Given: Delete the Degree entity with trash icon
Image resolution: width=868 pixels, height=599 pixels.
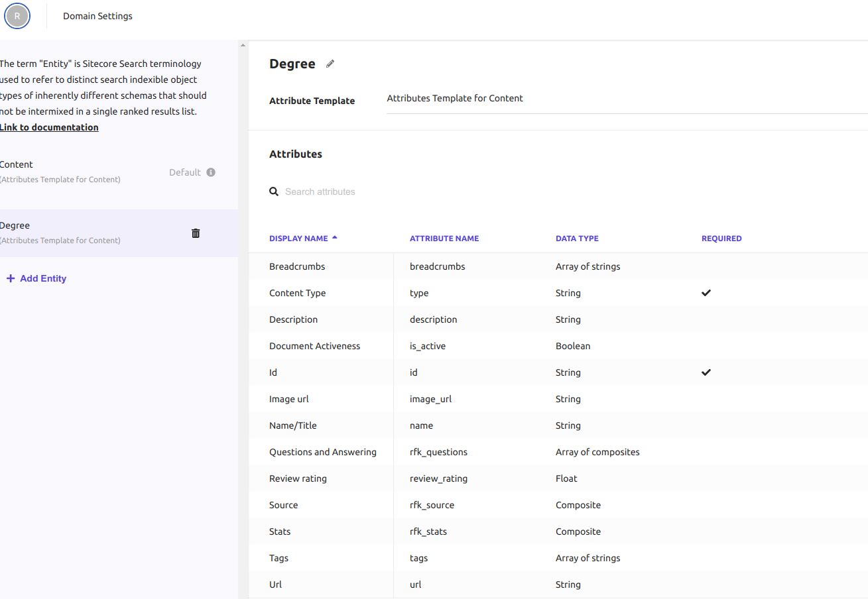Looking at the screenshot, I should pos(196,233).
